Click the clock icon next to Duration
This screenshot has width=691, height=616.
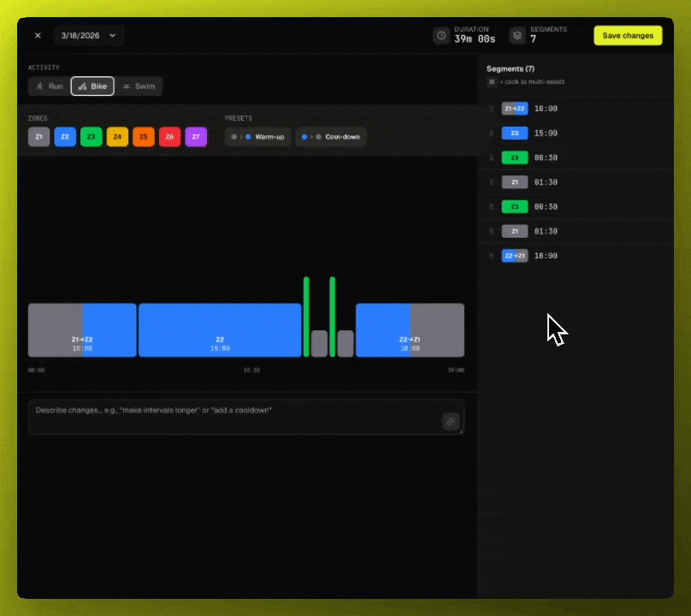(442, 35)
